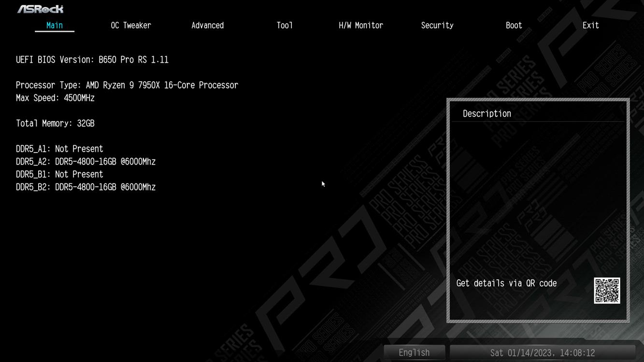Click the ASRock logo
The image size is (644, 362).
[x=40, y=9]
